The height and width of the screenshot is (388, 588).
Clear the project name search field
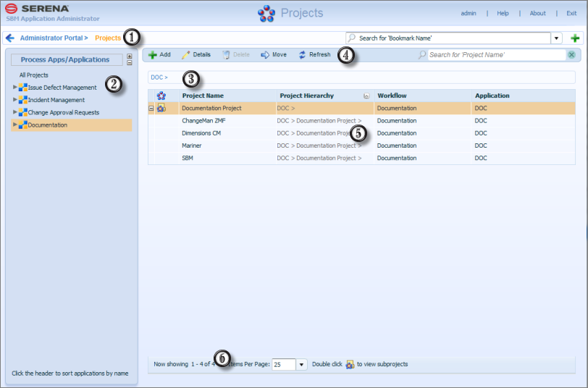tap(571, 55)
